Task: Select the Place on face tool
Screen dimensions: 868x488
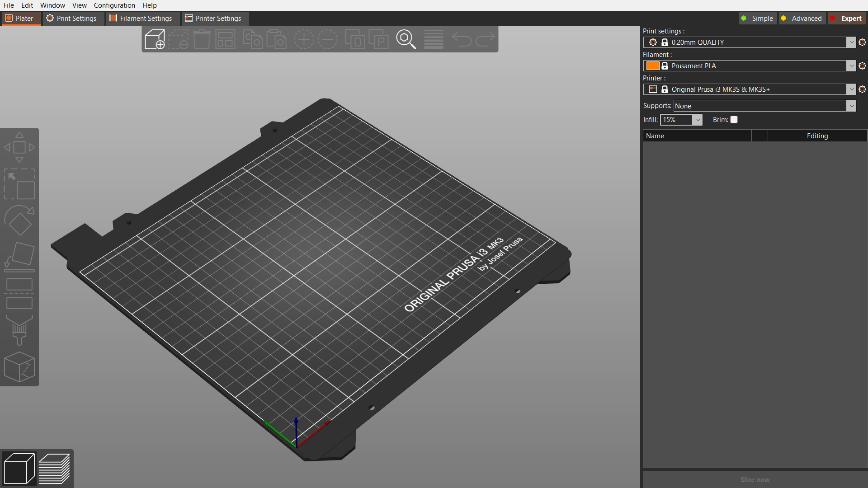Action: pos(19,257)
